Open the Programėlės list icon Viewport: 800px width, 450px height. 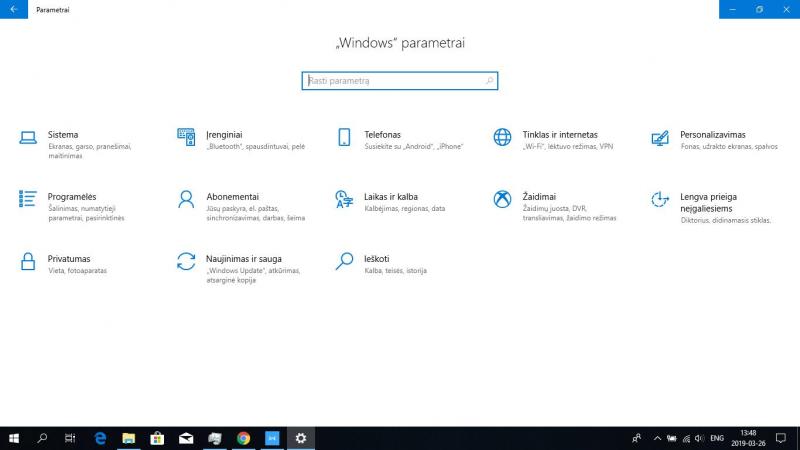(28, 199)
